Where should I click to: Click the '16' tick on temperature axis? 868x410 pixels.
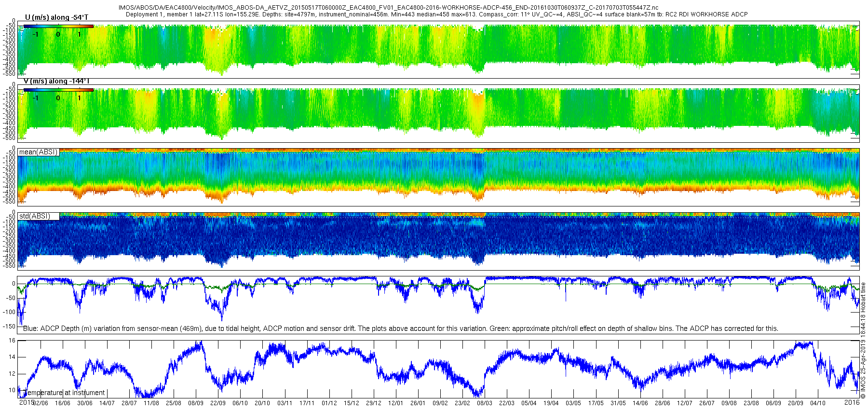coord(13,341)
